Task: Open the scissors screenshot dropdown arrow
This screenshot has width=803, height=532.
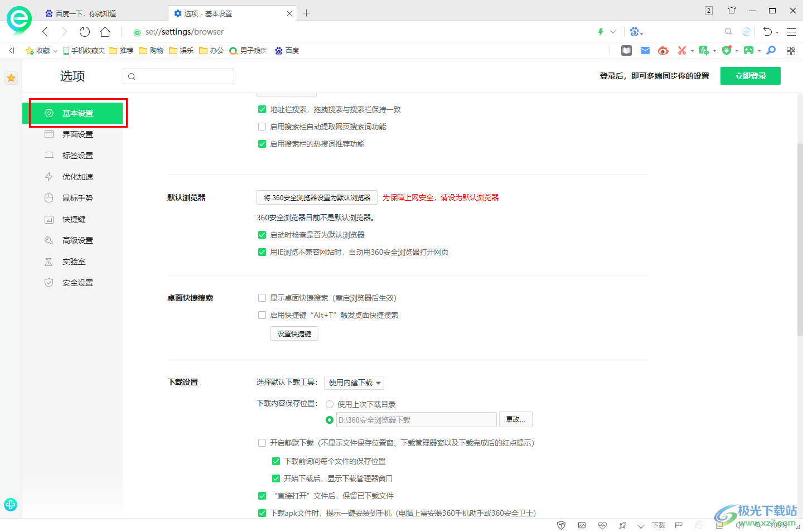Action: 692,51
